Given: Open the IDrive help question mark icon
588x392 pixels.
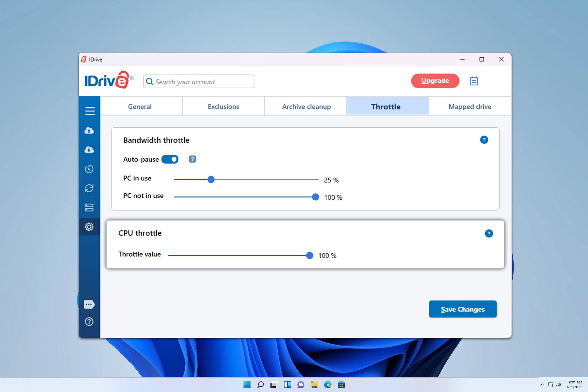Looking at the screenshot, I should [89, 322].
